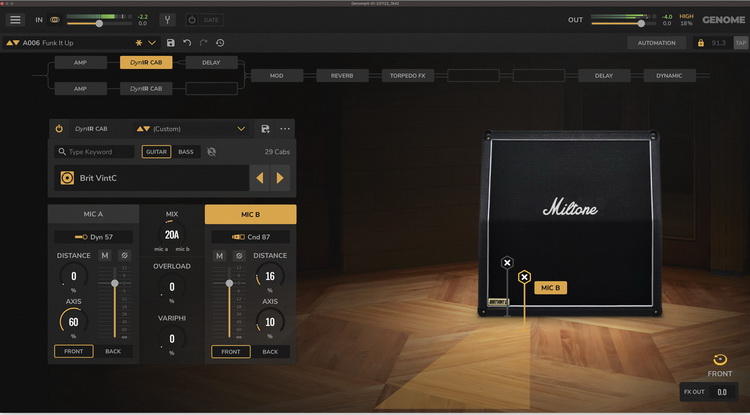Select the upper AMP block
This screenshot has height=415, width=750.
click(x=80, y=63)
